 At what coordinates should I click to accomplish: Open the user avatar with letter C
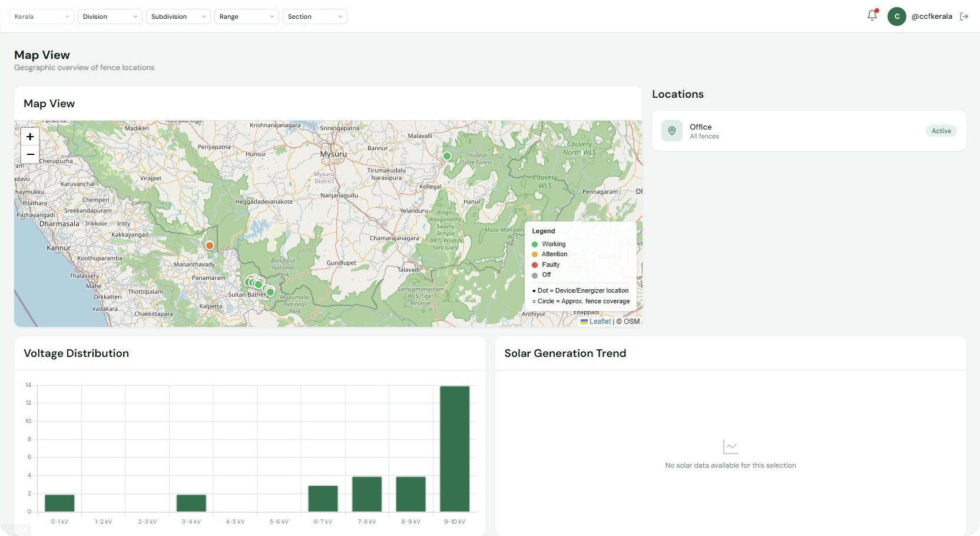point(896,16)
